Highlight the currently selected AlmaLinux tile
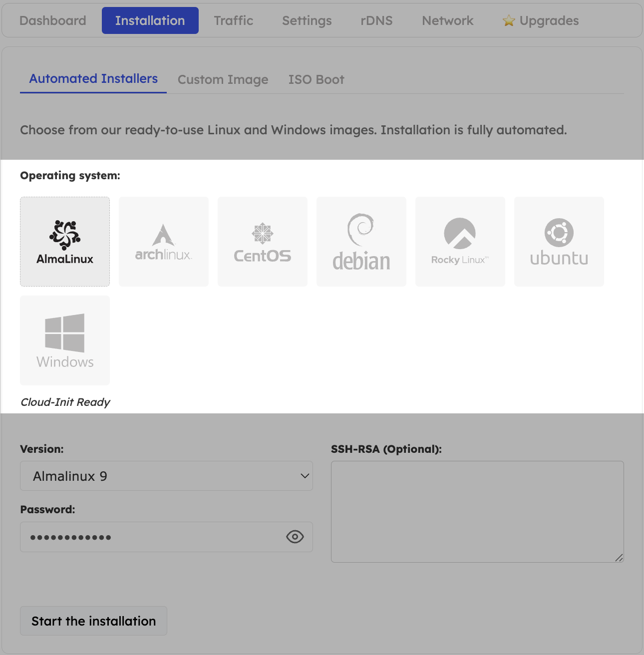Image resolution: width=644 pixels, height=655 pixels. coord(64,241)
